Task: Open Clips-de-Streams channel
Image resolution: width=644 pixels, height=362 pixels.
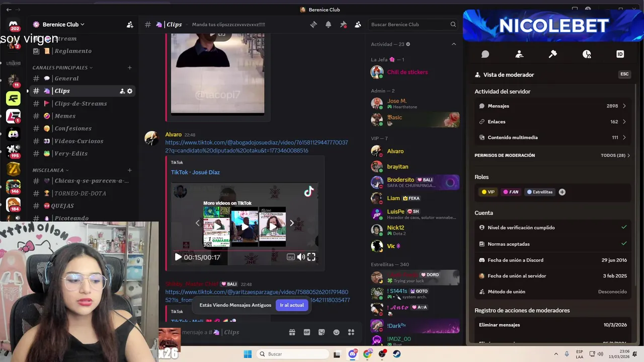Action: pyautogui.click(x=82, y=104)
